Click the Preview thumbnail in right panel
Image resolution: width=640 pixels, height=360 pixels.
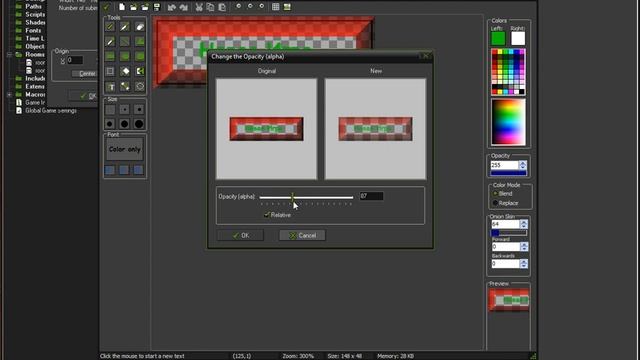click(x=509, y=300)
